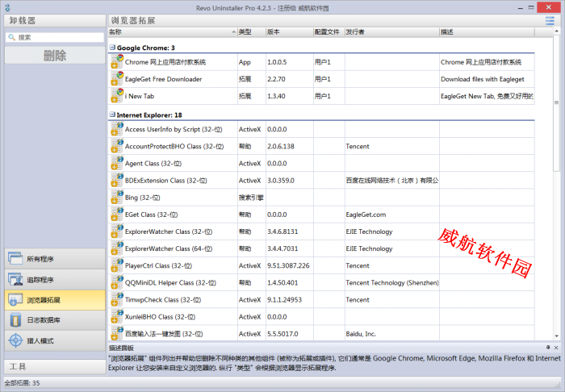565x392 pixels.
Task: Sort by 版本 column header
Action: [290, 32]
